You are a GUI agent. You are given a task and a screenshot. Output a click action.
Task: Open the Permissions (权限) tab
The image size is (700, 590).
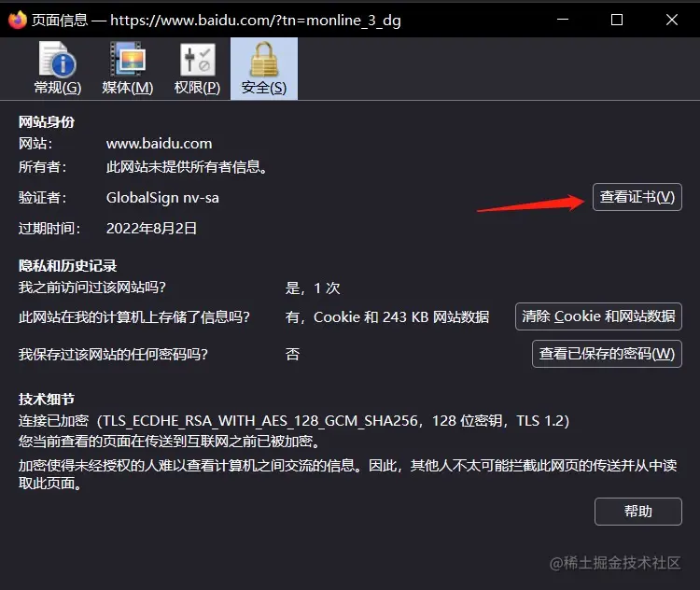(x=197, y=69)
